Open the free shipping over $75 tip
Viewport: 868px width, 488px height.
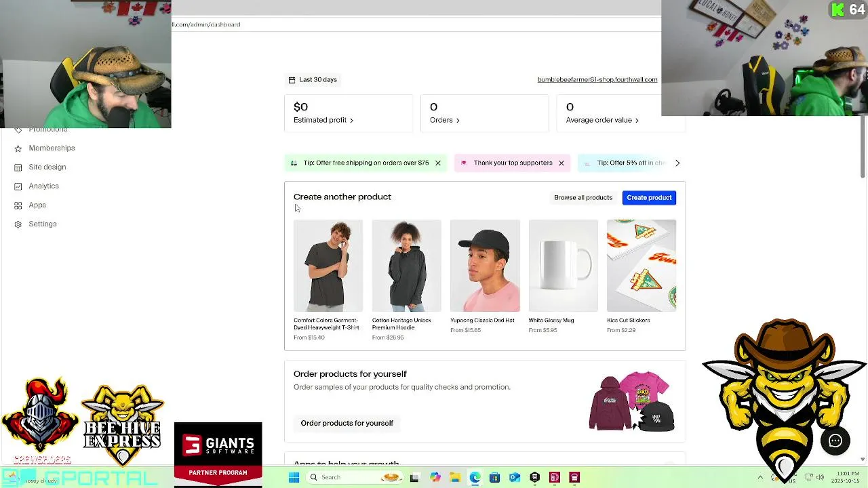point(366,163)
